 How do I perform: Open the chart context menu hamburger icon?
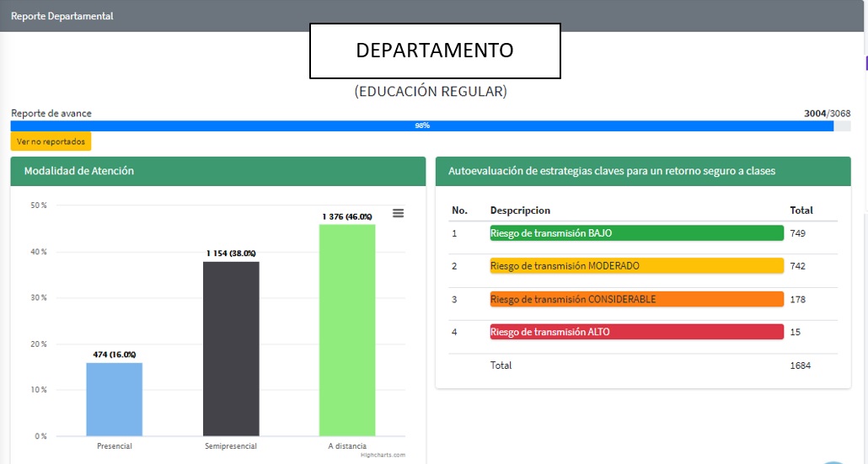coord(398,214)
